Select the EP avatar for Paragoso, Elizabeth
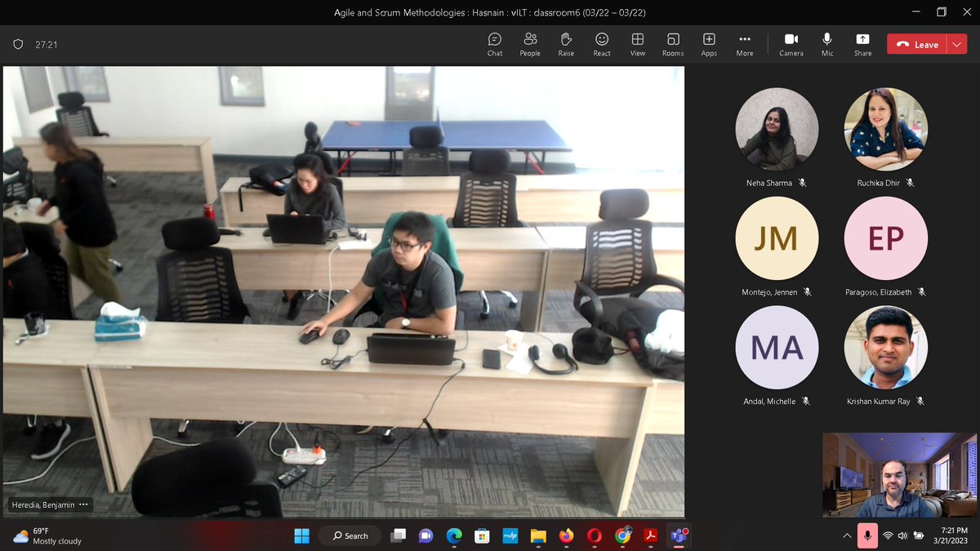The width and height of the screenshot is (980, 551). (885, 238)
